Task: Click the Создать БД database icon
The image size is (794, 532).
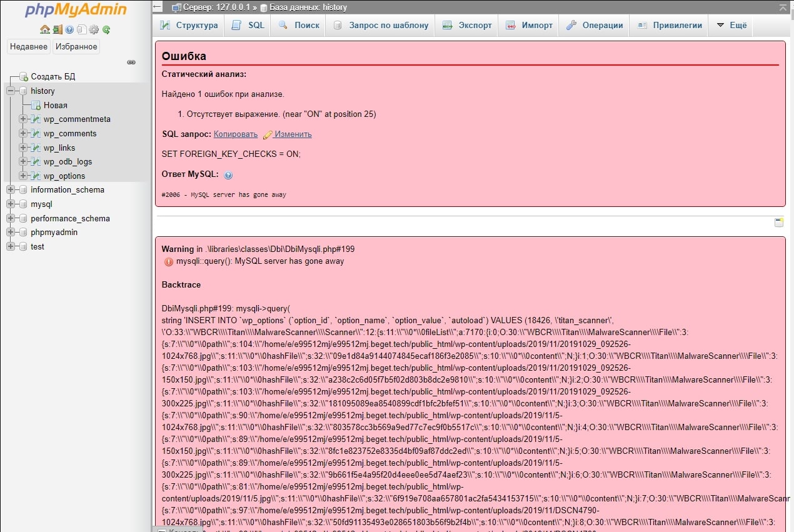Action: pyautogui.click(x=24, y=77)
